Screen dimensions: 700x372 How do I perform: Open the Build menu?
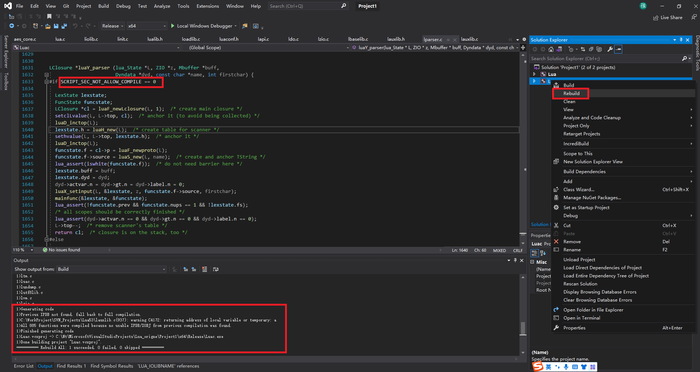(103, 6)
